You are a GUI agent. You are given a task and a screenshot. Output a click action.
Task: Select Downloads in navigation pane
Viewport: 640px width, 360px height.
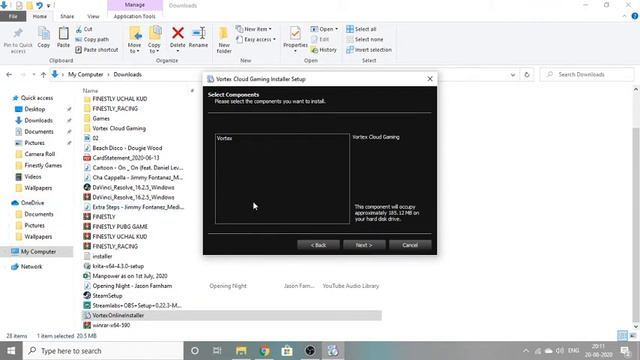[x=38, y=120]
